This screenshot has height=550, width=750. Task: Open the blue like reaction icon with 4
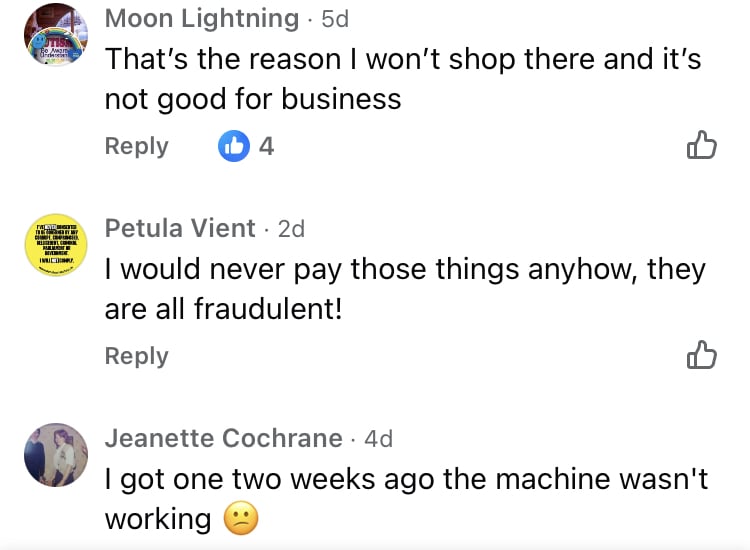coord(234,146)
